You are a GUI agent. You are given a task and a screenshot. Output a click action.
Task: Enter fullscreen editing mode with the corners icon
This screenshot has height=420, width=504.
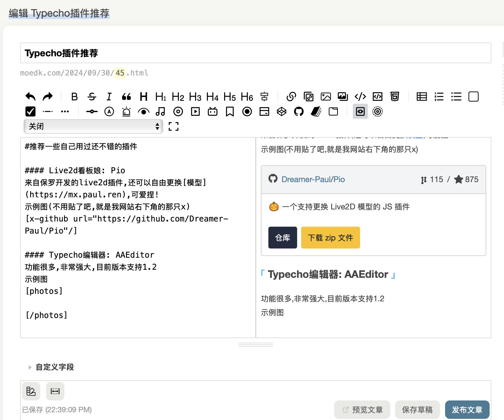pyautogui.click(x=174, y=126)
